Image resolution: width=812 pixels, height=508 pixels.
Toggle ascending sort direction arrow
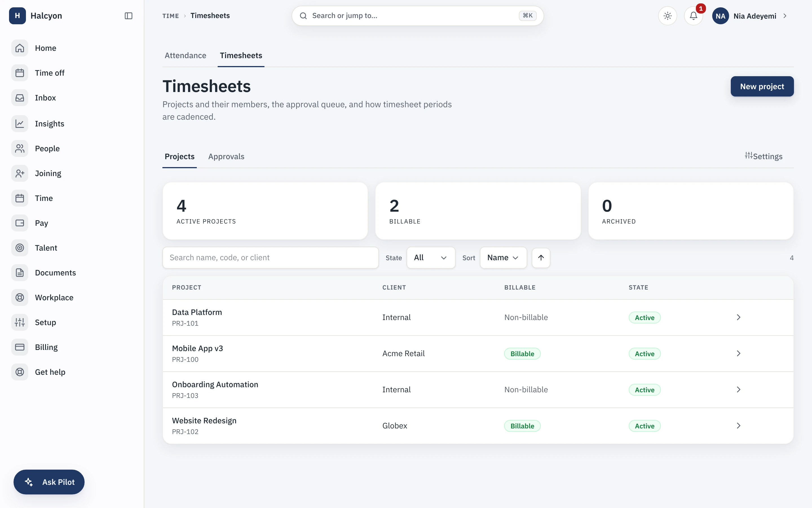(x=541, y=258)
